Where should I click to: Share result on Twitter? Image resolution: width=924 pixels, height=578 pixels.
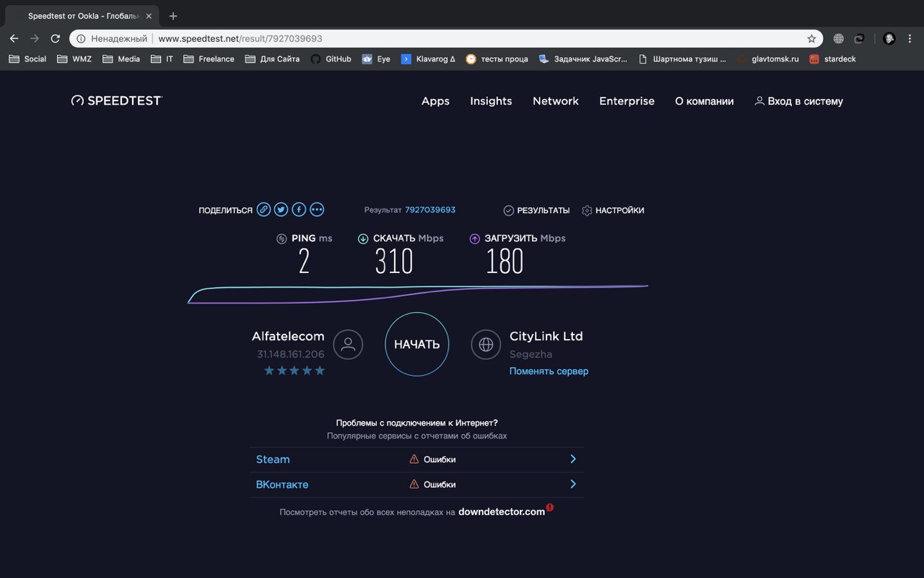click(x=281, y=210)
